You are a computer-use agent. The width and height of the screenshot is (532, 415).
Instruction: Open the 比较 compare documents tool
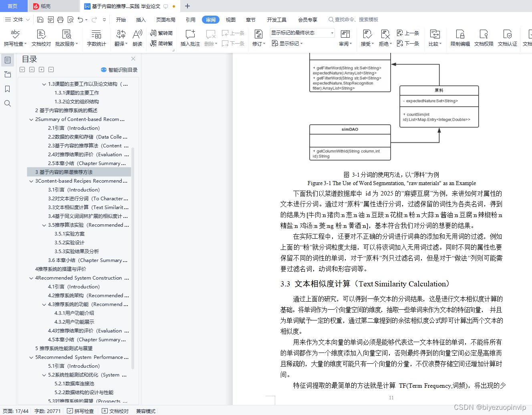[x=435, y=38]
